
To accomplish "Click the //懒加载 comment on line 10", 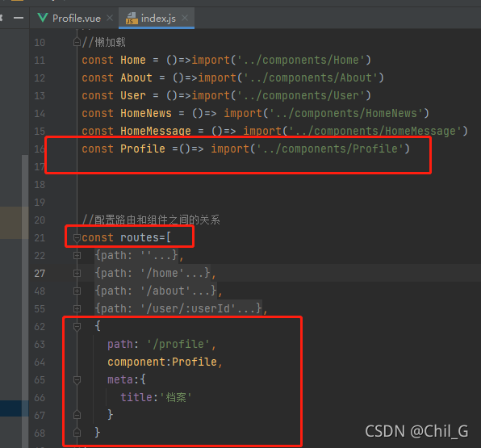I will [x=103, y=42].
